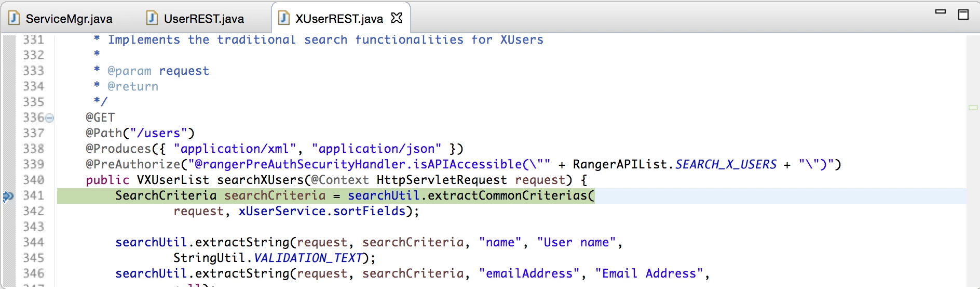Click the @Context annotation in the method signature
Image resolution: width=980 pixels, height=289 pixels.
(339, 180)
